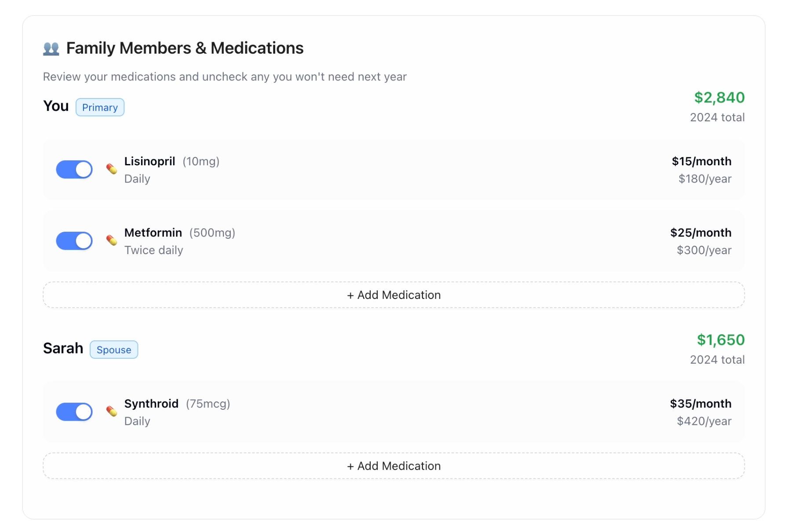Click the pill icon beside Metformin

[x=112, y=240]
